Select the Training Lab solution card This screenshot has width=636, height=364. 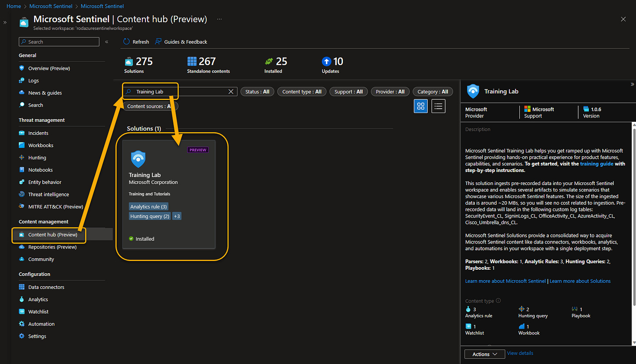[169, 194]
